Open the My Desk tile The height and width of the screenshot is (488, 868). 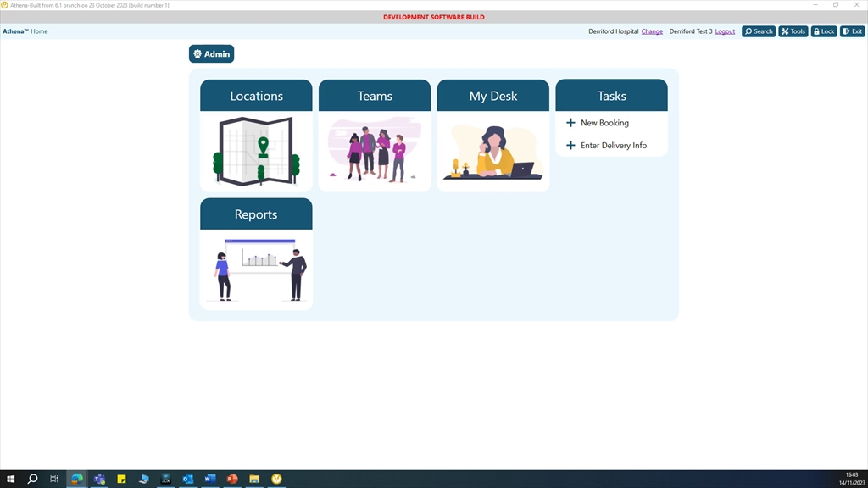click(x=493, y=136)
